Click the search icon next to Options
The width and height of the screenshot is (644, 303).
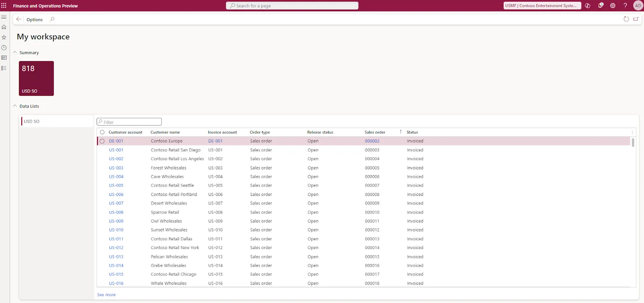[52, 19]
